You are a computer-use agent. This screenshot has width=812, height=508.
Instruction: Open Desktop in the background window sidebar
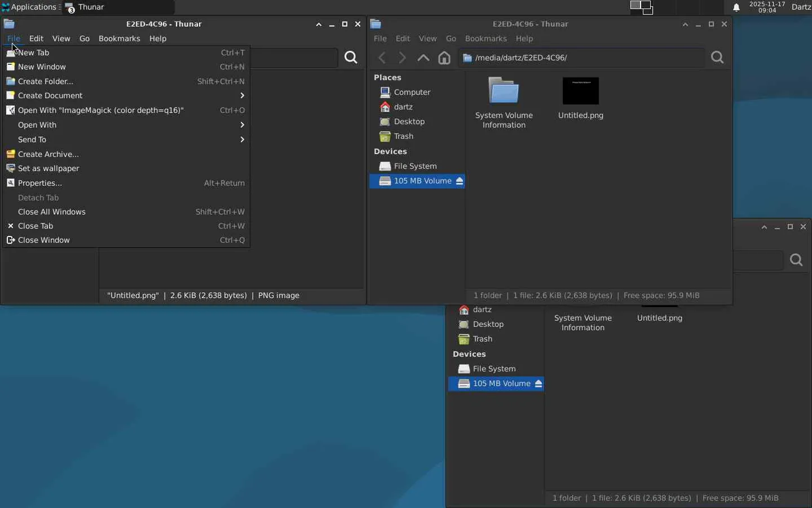(496, 324)
